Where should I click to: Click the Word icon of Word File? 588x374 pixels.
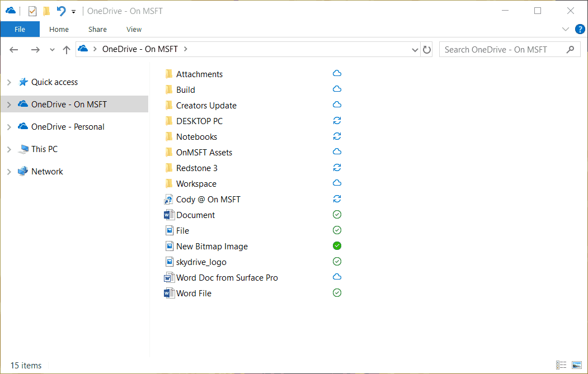click(x=169, y=293)
